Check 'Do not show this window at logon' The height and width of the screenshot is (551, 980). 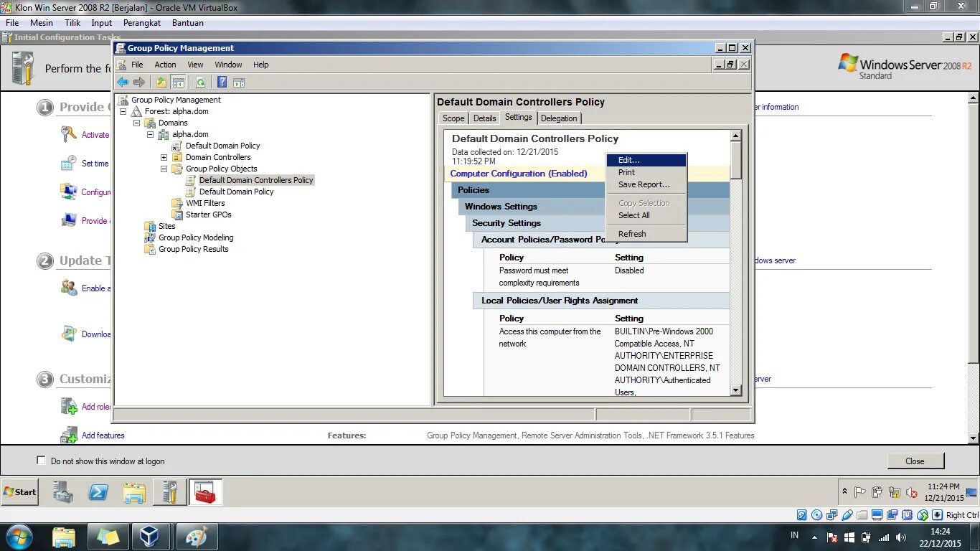tap(41, 461)
